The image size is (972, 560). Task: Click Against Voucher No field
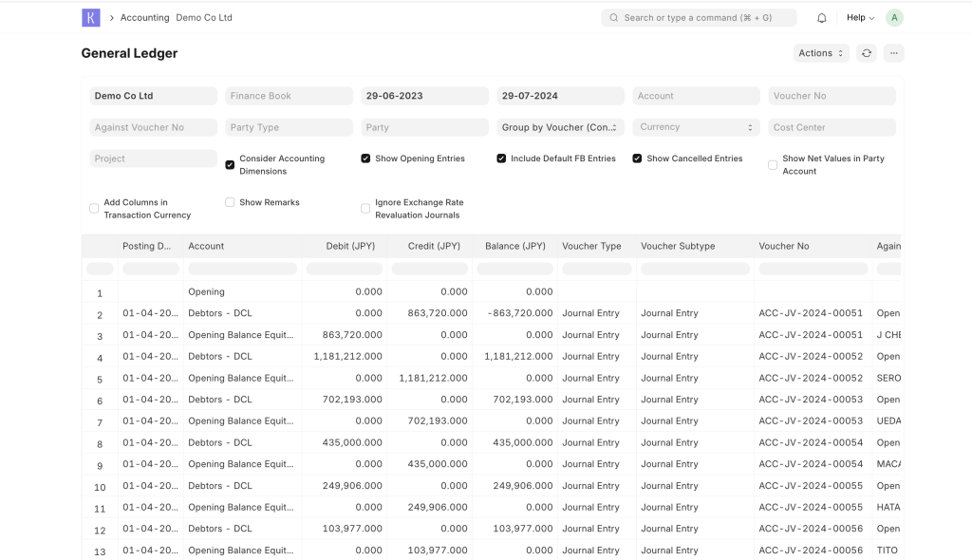point(153,127)
